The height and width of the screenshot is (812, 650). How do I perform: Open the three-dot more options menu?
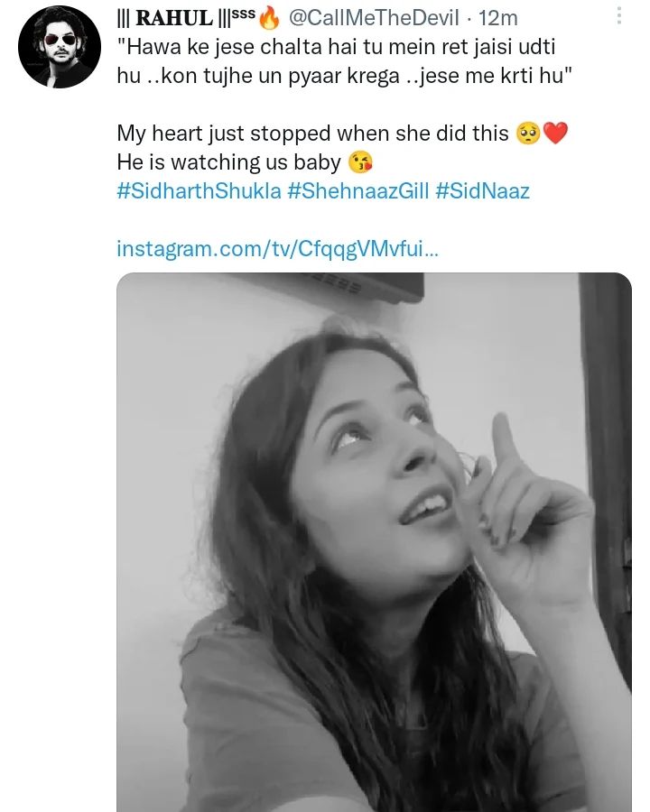point(619,16)
